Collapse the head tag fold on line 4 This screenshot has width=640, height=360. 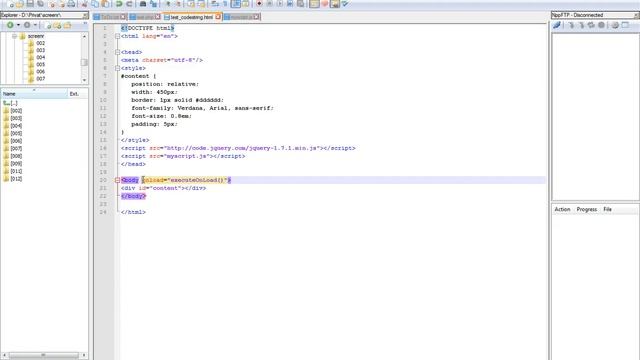point(117,52)
